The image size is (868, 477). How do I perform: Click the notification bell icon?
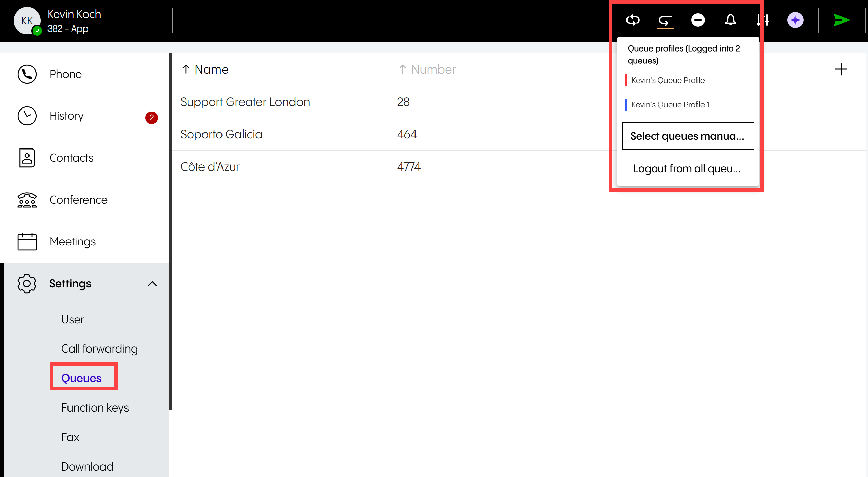tap(730, 20)
